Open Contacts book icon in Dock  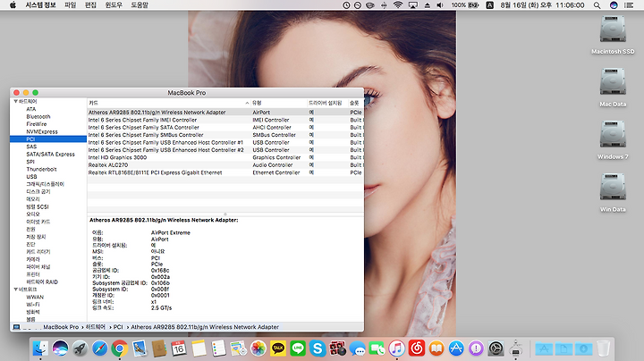[159, 348]
